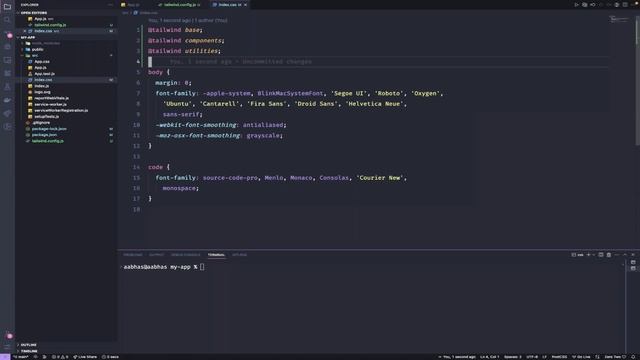This screenshot has width=640, height=360.
Task: Expand the node_modules folder
Action: pyautogui.click(x=46, y=43)
